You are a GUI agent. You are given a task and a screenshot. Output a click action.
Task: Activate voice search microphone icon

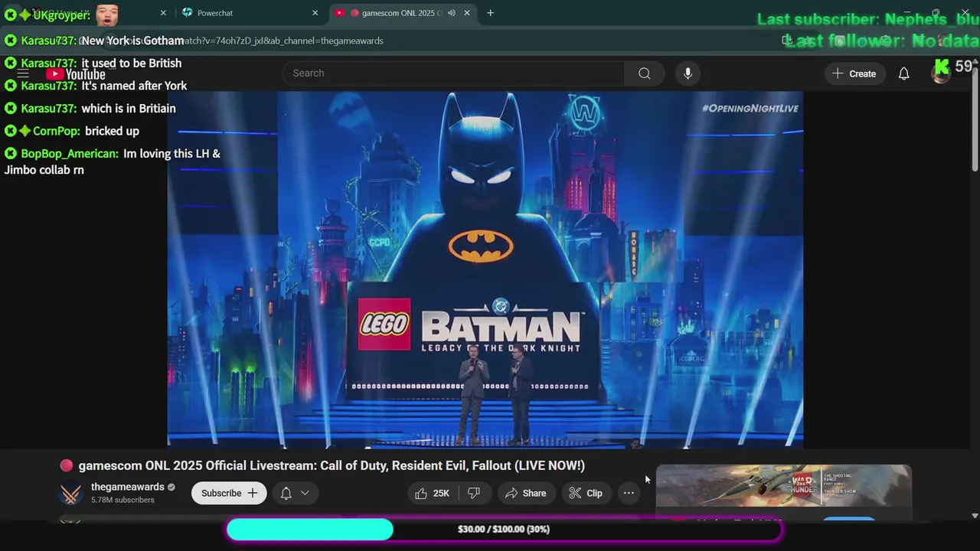pos(688,73)
